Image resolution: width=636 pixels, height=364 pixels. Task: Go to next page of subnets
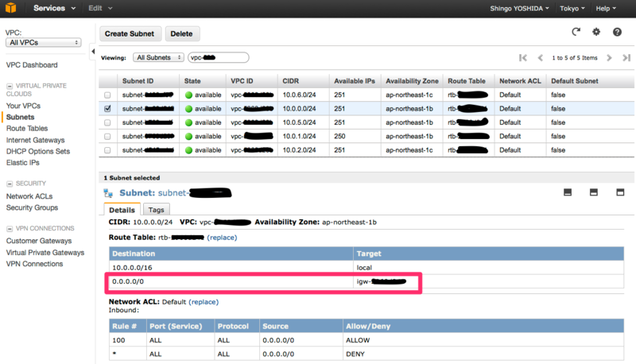pyautogui.click(x=609, y=58)
